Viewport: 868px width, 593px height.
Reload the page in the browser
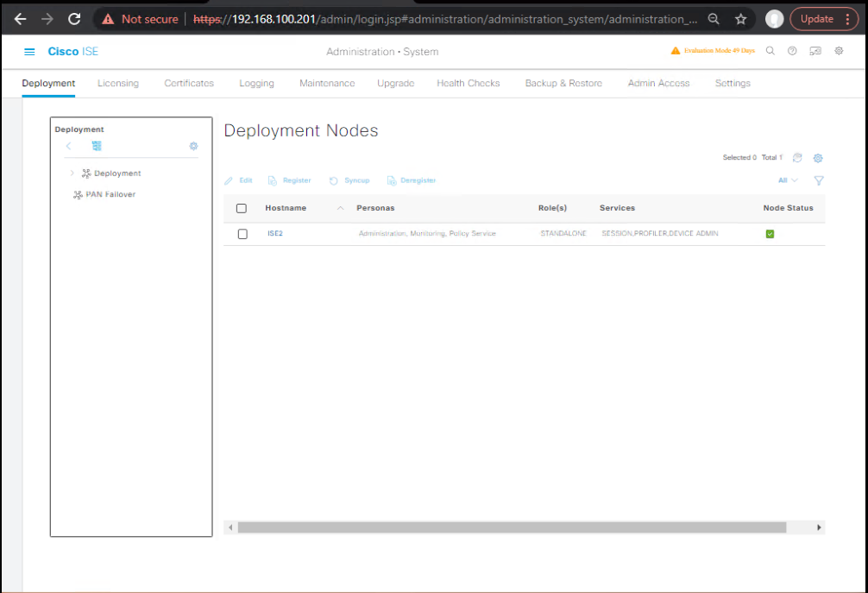(74, 19)
